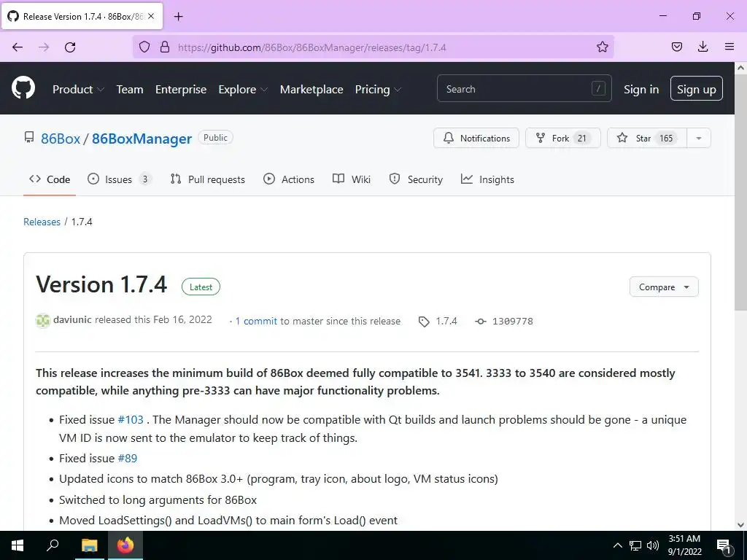
Task: Click the site security padlock icon
Action: tap(165, 47)
